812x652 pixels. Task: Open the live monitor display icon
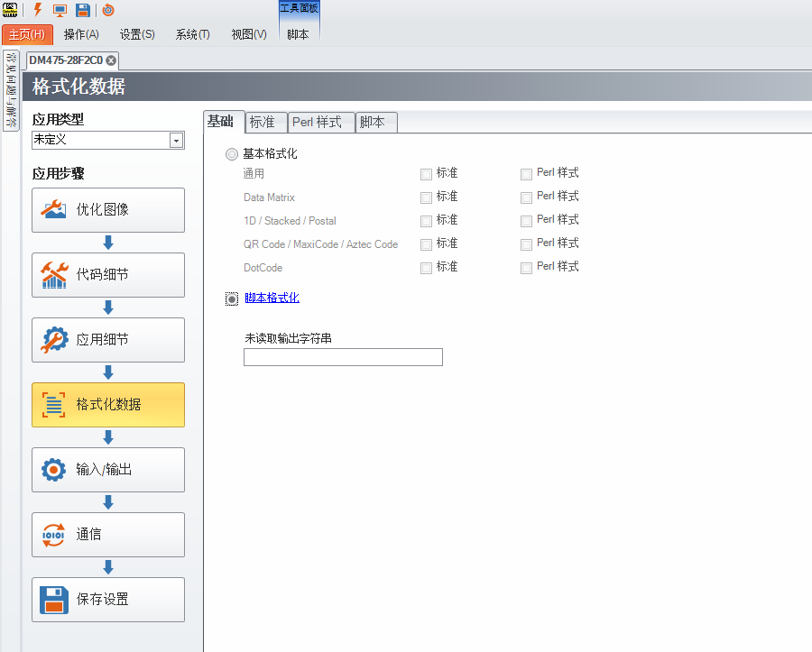coord(58,10)
